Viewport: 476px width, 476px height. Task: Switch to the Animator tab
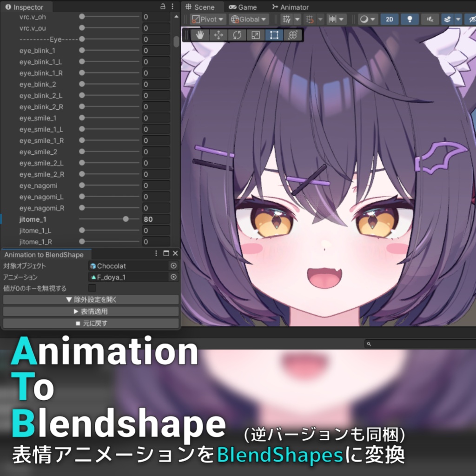point(290,7)
